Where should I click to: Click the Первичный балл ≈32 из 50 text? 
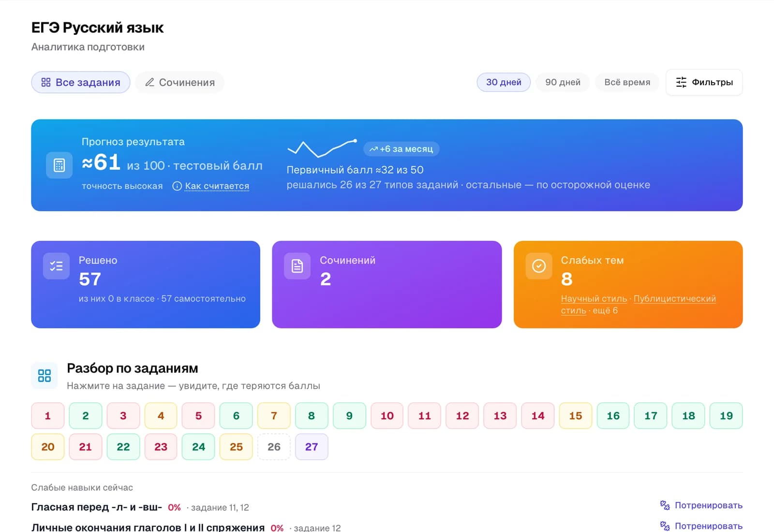[355, 170]
